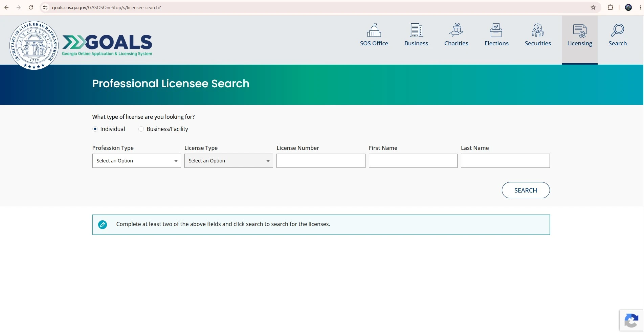Select Securities menu label
644x335 pixels.
click(538, 43)
